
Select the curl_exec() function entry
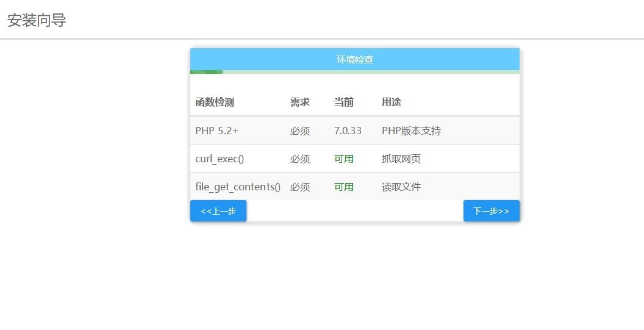[x=220, y=159]
